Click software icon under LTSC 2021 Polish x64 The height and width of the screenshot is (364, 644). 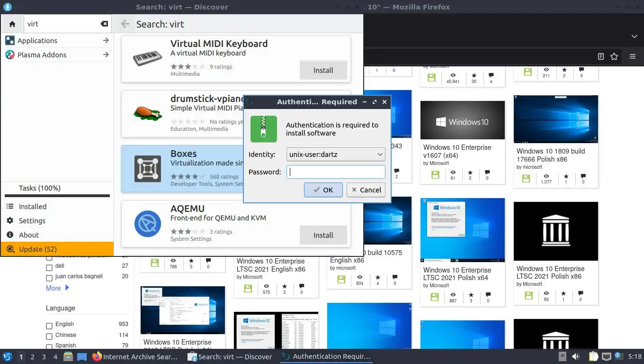coord(434,297)
